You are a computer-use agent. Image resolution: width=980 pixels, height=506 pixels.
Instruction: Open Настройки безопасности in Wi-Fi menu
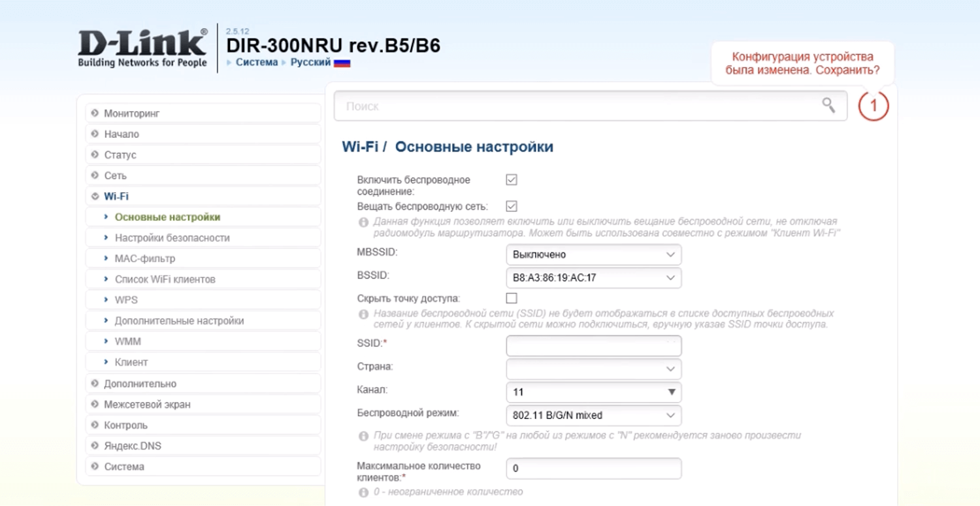click(172, 238)
